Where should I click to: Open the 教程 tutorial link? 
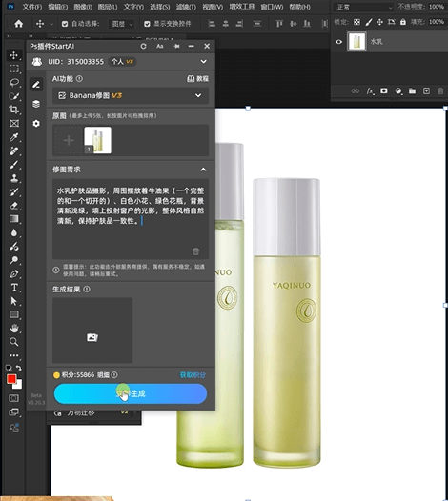[x=198, y=79]
